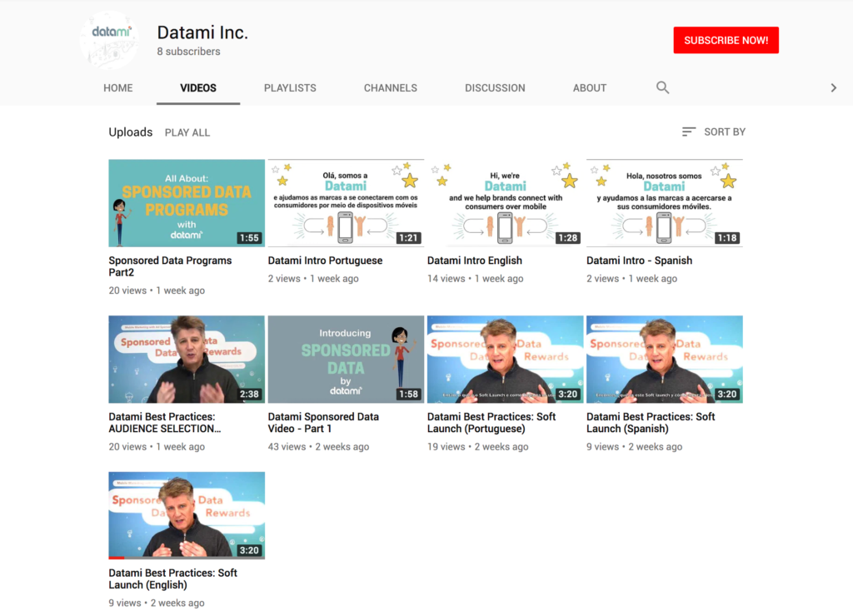853x616 pixels.
Task: Click the title Datami Intro - Spanish
Action: 639,261
